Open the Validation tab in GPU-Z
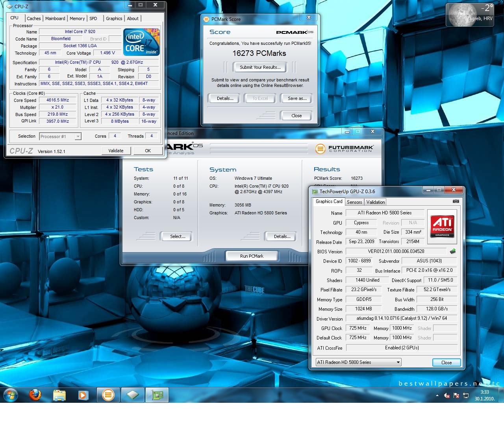This screenshot has width=504, height=439. tap(376, 202)
